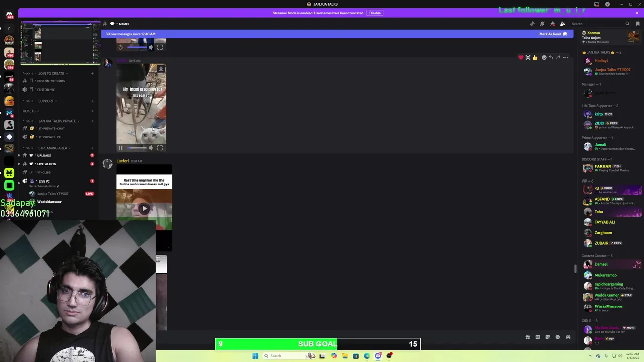Download the cat video attachment
Screen dimensions: 644x362
[x=160, y=69]
